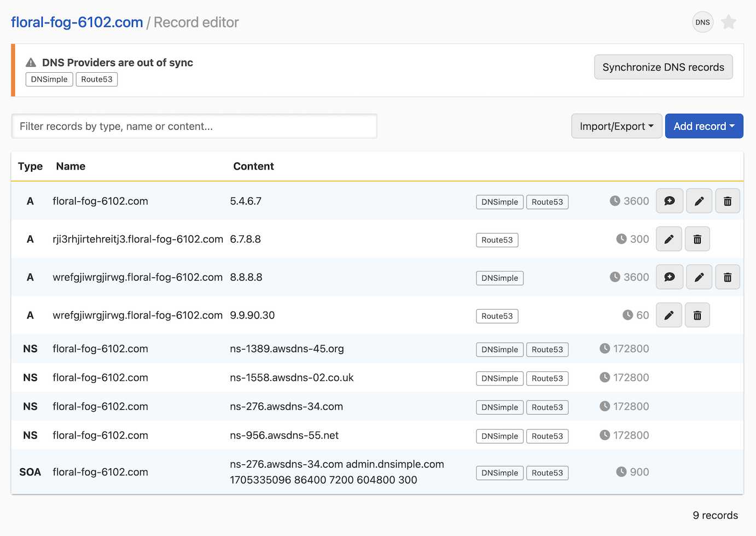Viewport: 756px width, 536px height.
Task: Select content 9.9.90.30
Action: coord(252,315)
